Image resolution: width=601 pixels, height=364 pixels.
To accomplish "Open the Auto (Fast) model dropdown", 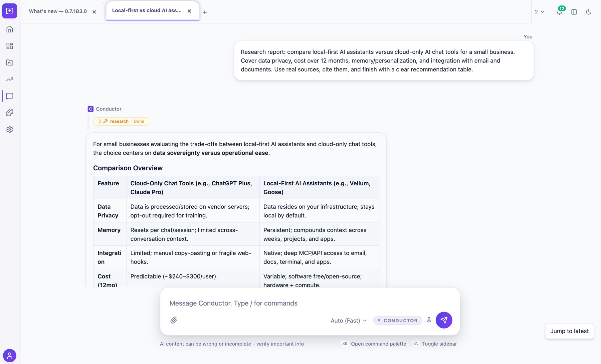I will pos(349,320).
